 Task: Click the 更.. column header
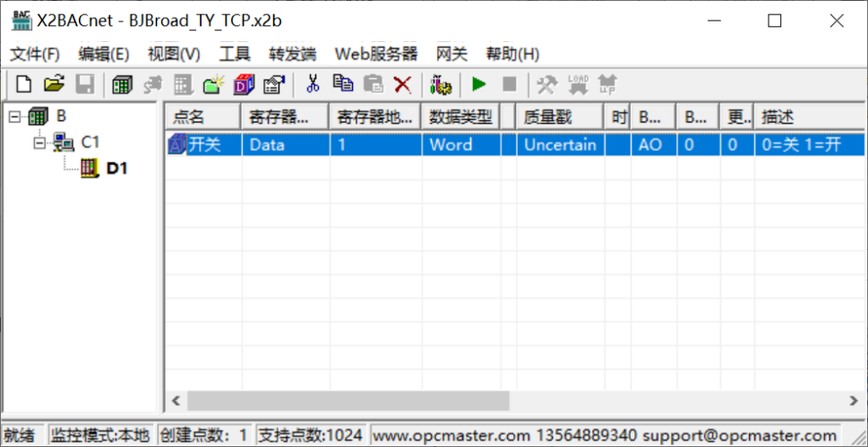[x=737, y=116]
